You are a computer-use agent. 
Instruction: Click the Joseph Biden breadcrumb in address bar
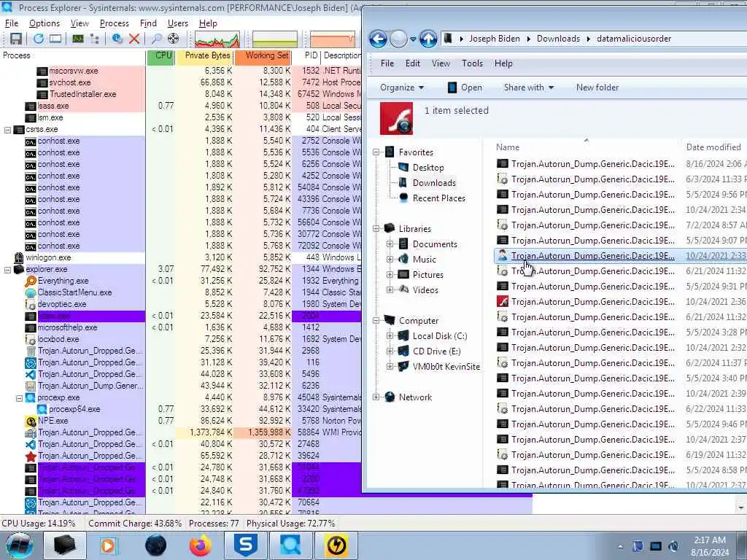click(x=495, y=39)
